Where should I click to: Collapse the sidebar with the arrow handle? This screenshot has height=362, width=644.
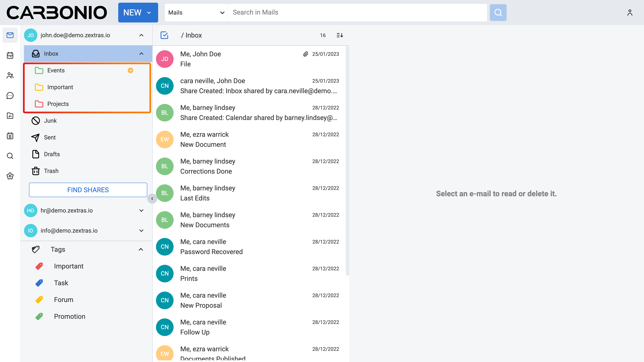click(152, 199)
